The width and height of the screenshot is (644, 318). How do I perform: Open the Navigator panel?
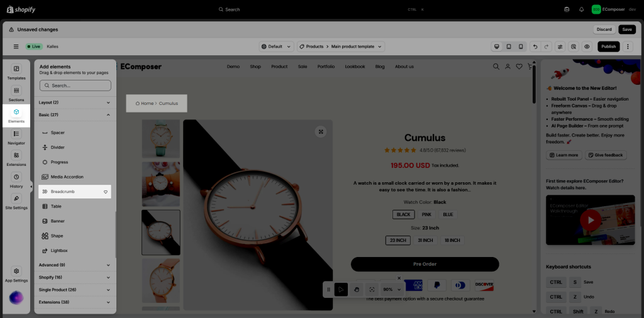tap(16, 136)
